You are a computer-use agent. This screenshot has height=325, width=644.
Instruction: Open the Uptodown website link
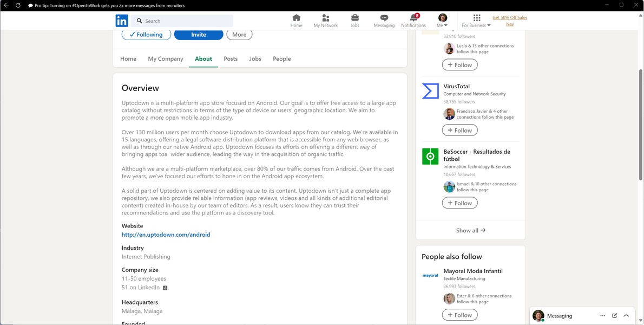tap(166, 235)
